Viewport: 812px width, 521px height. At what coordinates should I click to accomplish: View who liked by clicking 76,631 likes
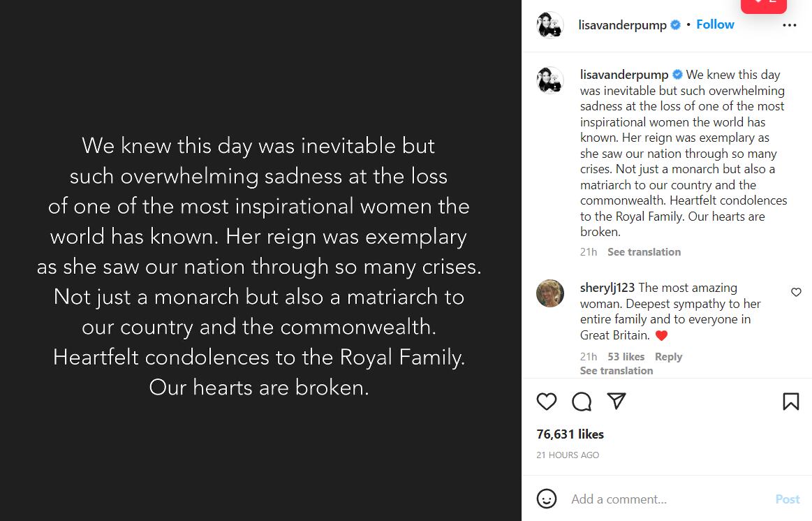(x=570, y=434)
